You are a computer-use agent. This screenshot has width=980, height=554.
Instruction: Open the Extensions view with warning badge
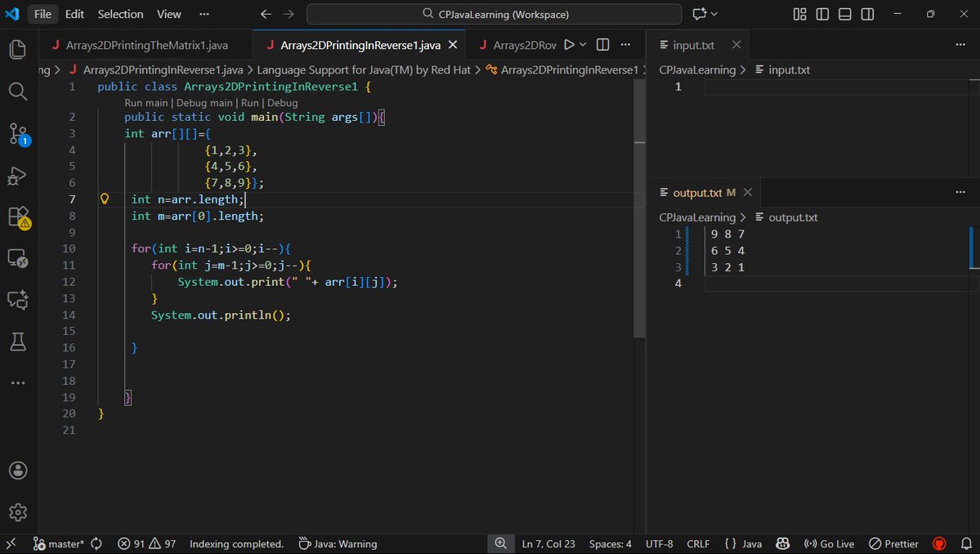coord(18,217)
